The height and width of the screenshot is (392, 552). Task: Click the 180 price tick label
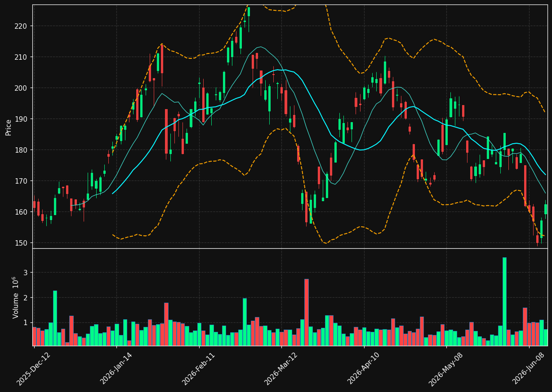pyautogui.click(x=22, y=150)
